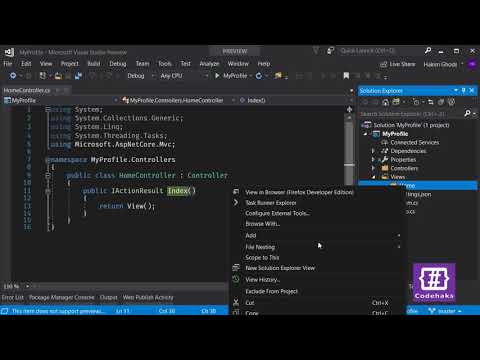The image size is (480, 360).
Task: Click the browser refresh icon in toolbar
Action: coord(259,76)
